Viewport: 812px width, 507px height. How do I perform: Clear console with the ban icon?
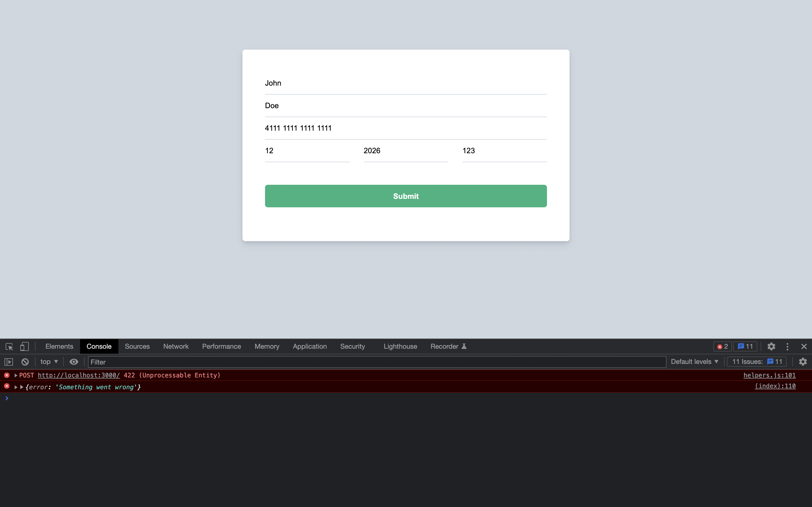point(25,362)
